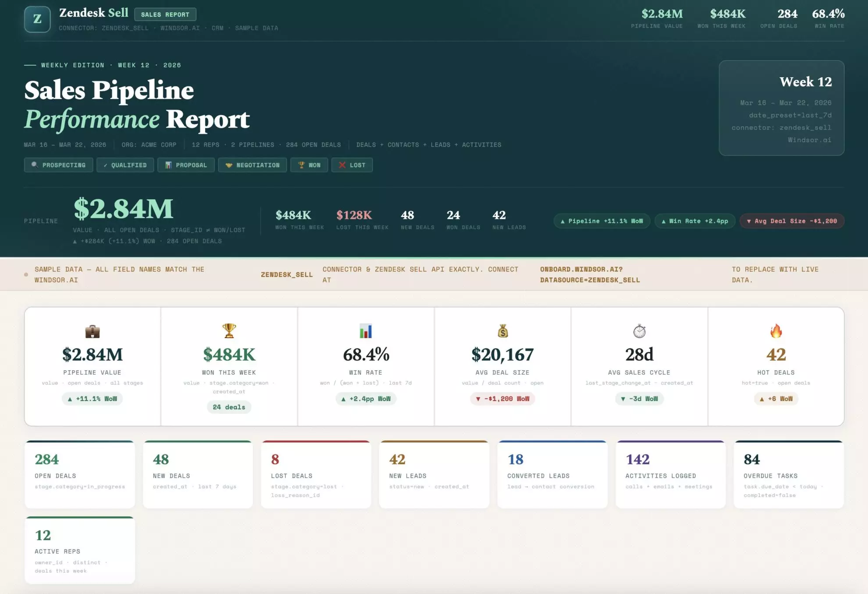The width and height of the screenshot is (868, 594).
Task: Expand the Avg Deal Size -$1,200 badge
Action: pyautogui.click(x=792, y=221)
